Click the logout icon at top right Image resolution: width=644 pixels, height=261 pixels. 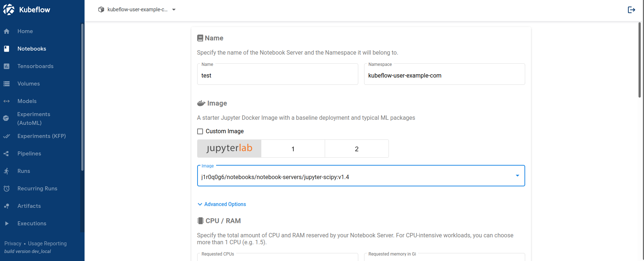click(632, 10)
